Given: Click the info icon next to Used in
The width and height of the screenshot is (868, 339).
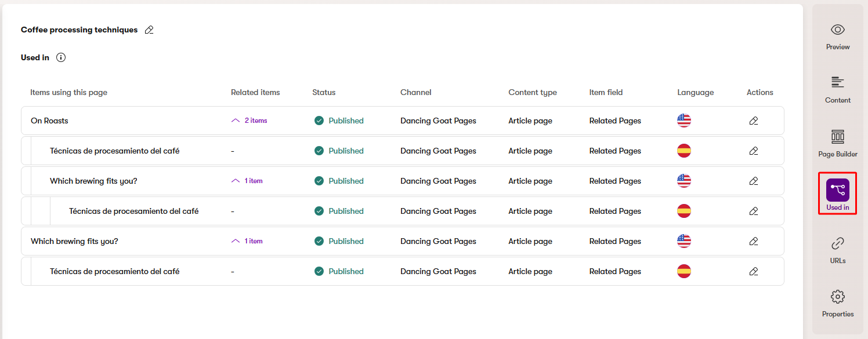Looking at the screenshot, I should click(62, 57).
